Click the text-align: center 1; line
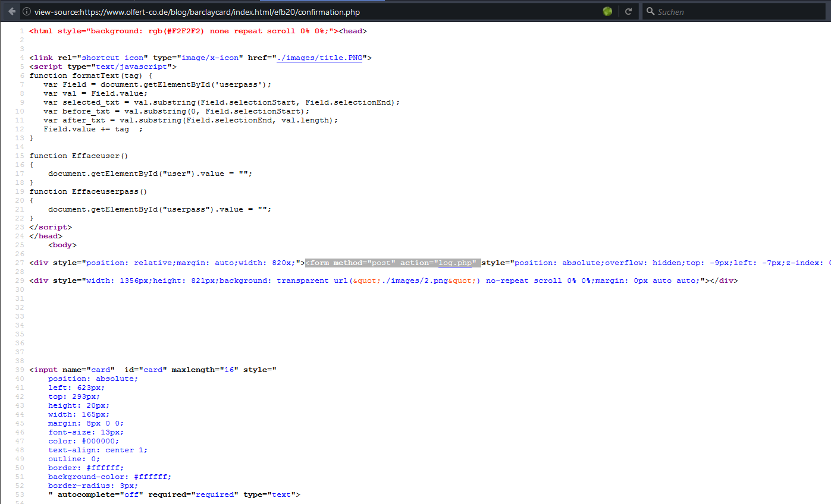 tap(98, 450)
